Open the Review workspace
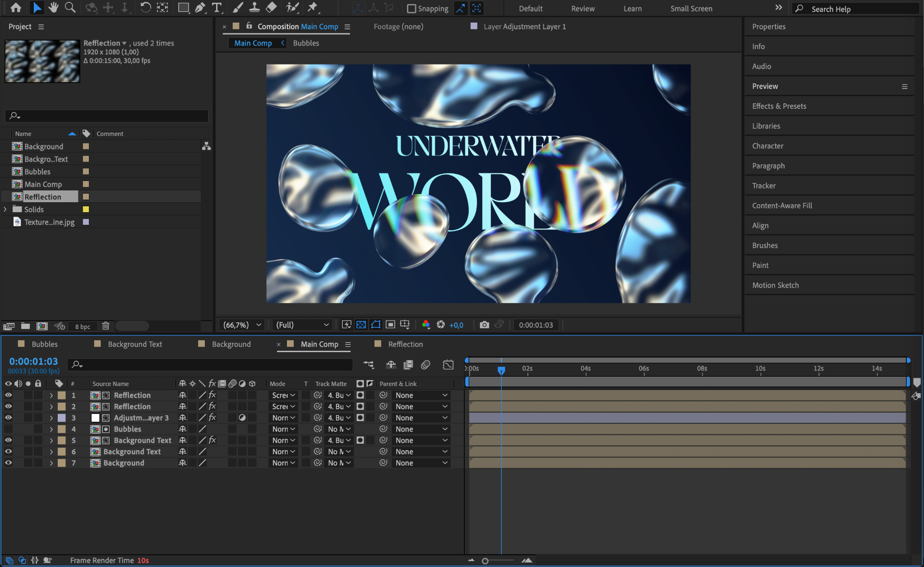The height and width of the screenshot is (567, 924). (x=582, y=9)
